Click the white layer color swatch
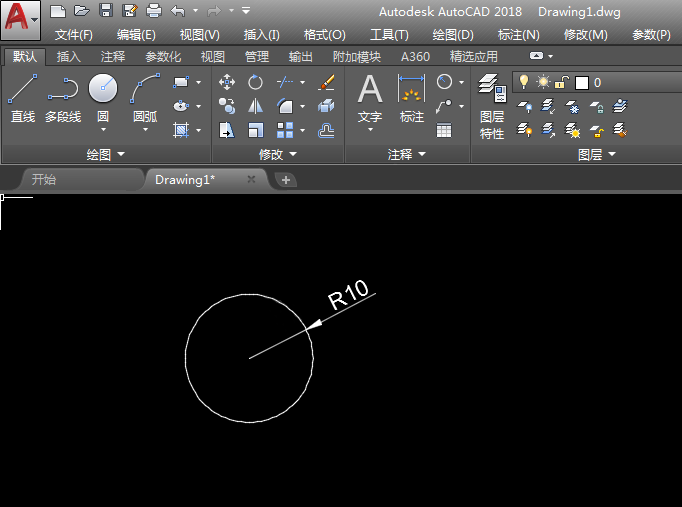The image size is (682, 507). (x=581, y=83)
